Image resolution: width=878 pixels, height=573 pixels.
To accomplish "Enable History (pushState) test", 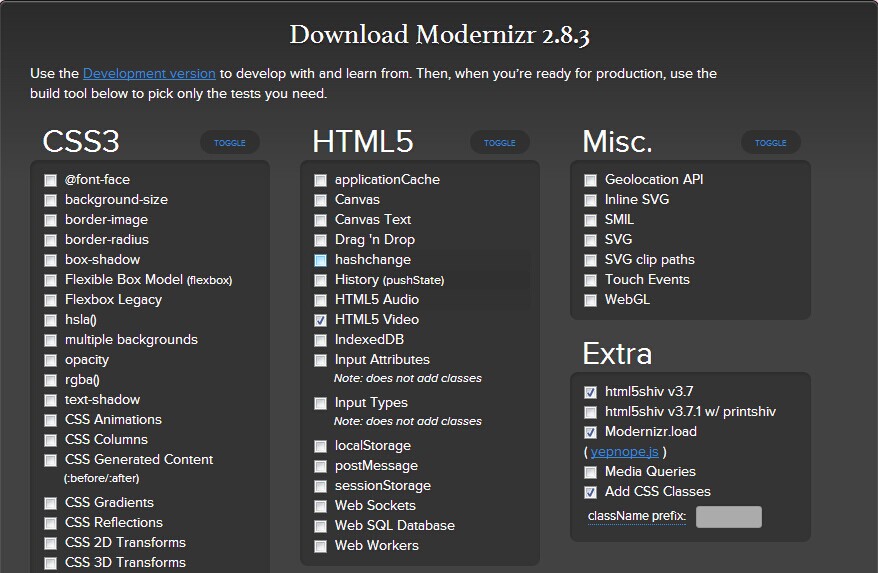I will [x=320, y=280].
